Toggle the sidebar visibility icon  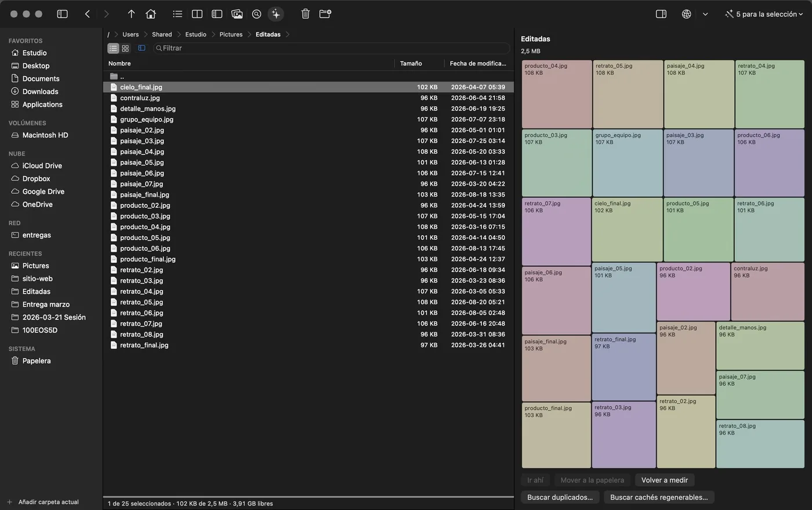(x=62, y=14)
